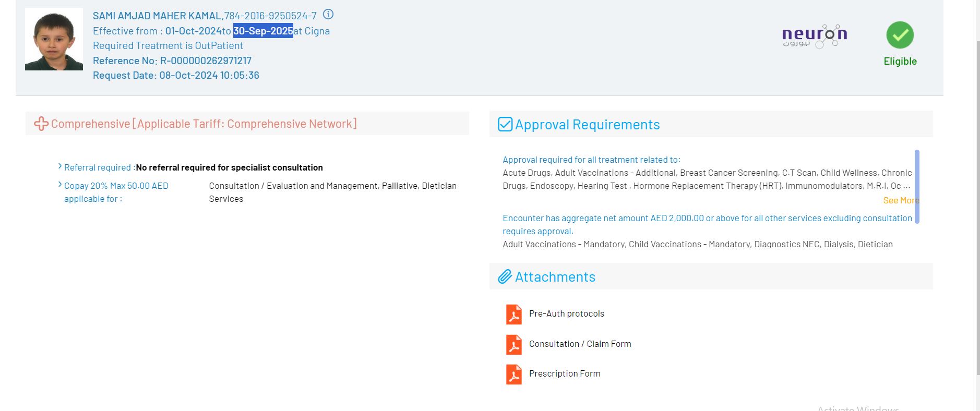Screen dimensions: 980x411
Task: Open the Pre-Auth protocols PDF icon
Action: (x=513, y=314)
